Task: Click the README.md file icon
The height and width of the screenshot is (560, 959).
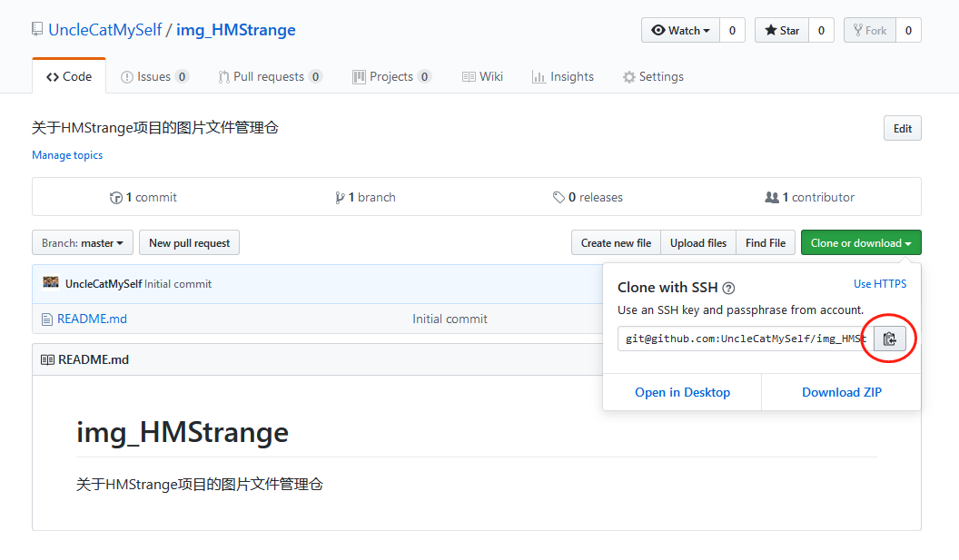Action: pos(47,319)
